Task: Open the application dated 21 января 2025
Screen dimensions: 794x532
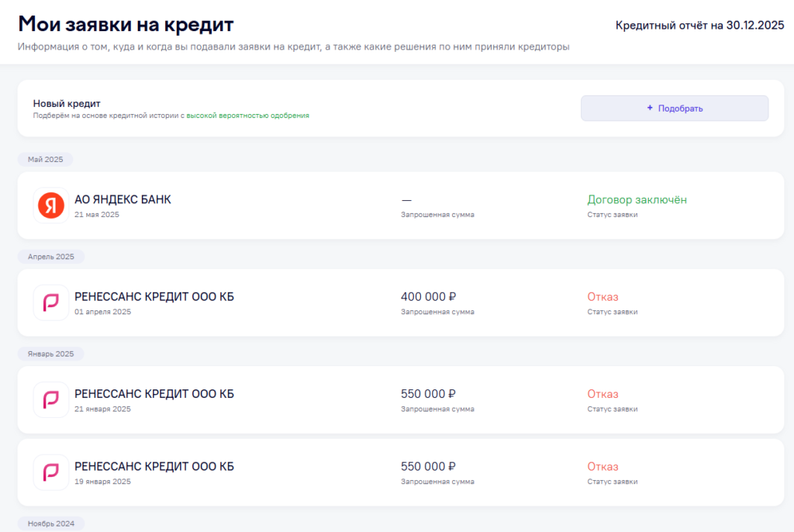Action: [401, 399]
